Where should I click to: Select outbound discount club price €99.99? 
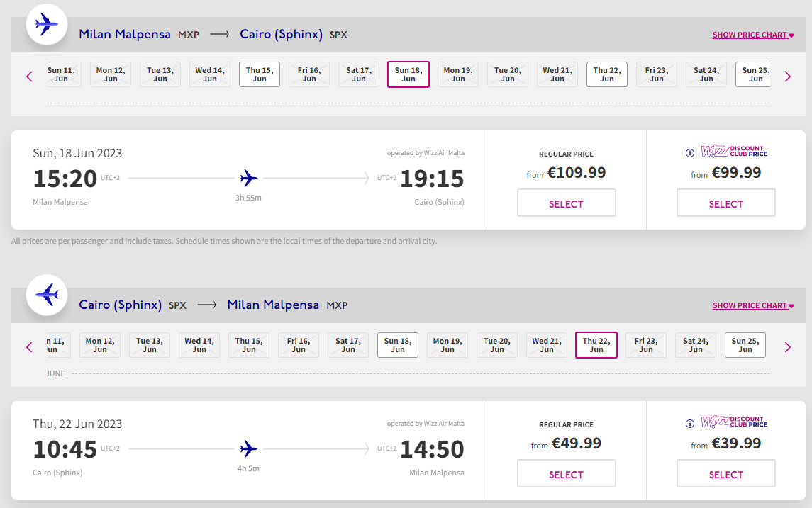(726, 203)
